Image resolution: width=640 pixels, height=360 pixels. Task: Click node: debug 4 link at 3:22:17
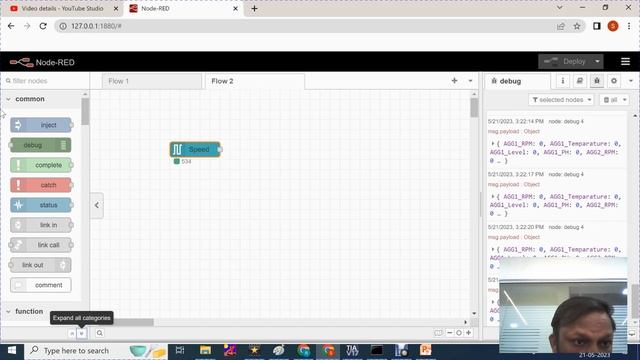[x=566, y=174]
